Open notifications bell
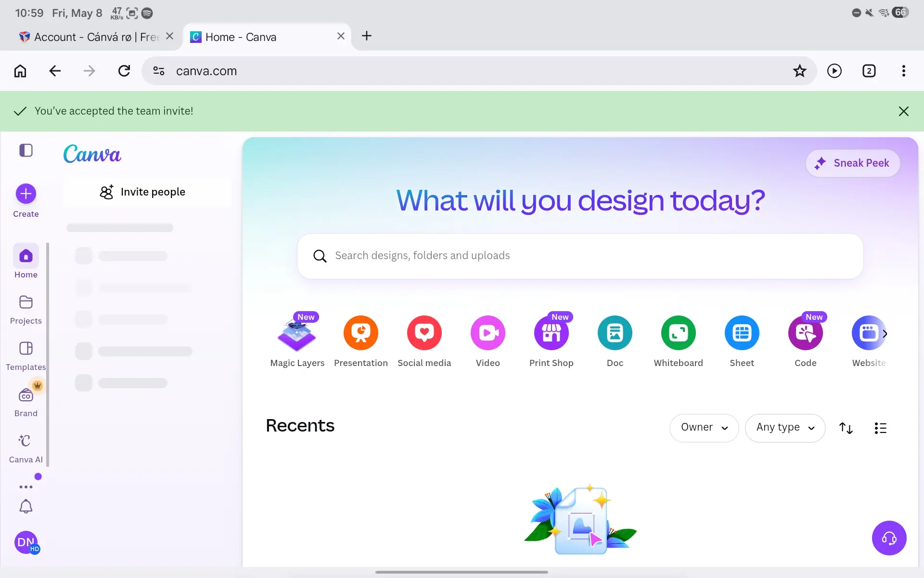Viewport: 924px width, 578px height. [x=26, y=506]
